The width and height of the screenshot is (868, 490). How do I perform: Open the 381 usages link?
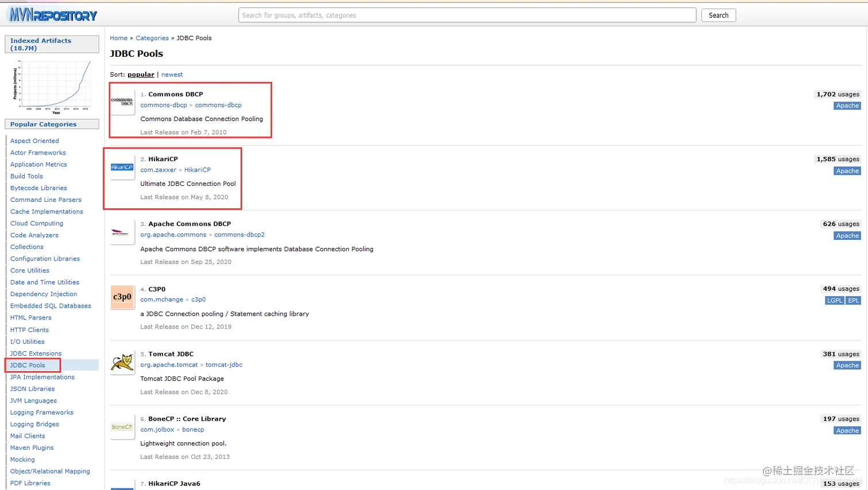(841, 354)
